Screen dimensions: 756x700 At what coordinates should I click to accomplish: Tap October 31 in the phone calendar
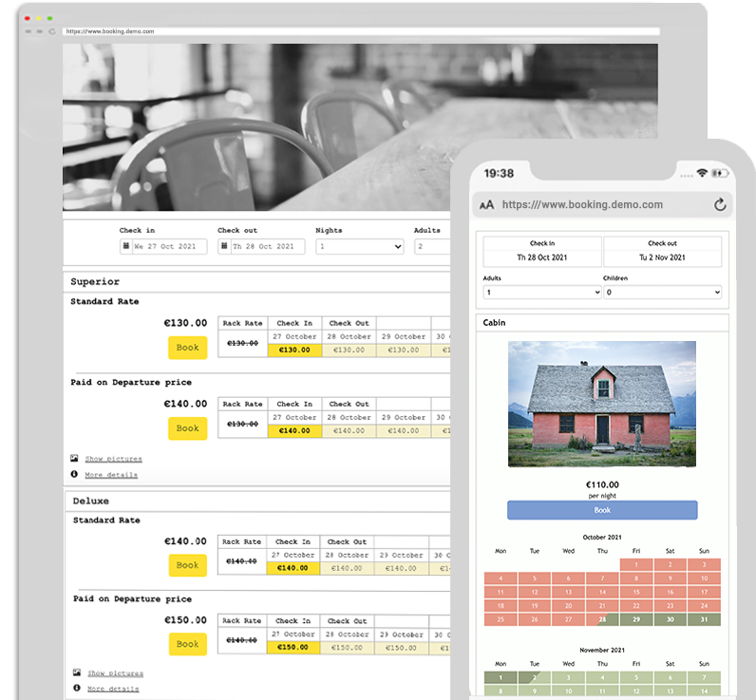pos(704,619)
